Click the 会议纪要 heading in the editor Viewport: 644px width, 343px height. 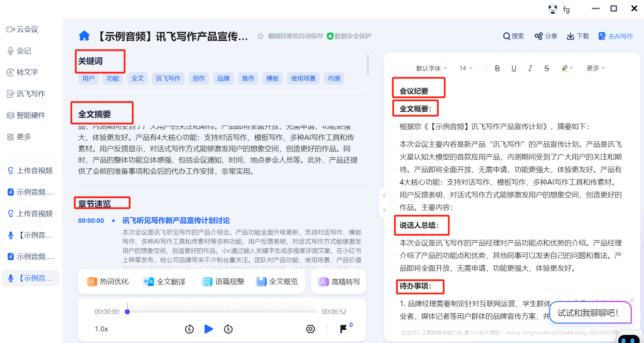tap(414, 91)
